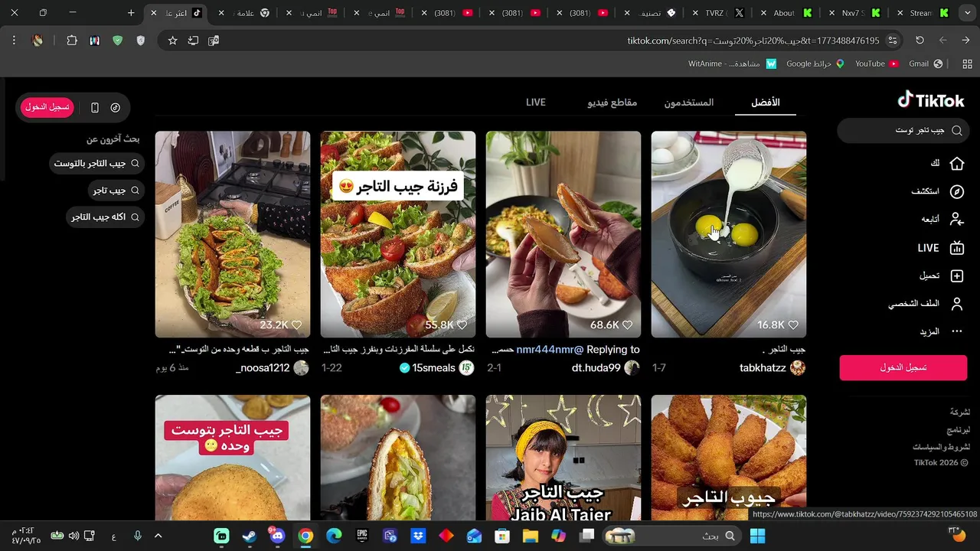The height and width of the screenshot is (551, 980).
Task: Go to For You home icon (لك)
Action: [956, 164]
